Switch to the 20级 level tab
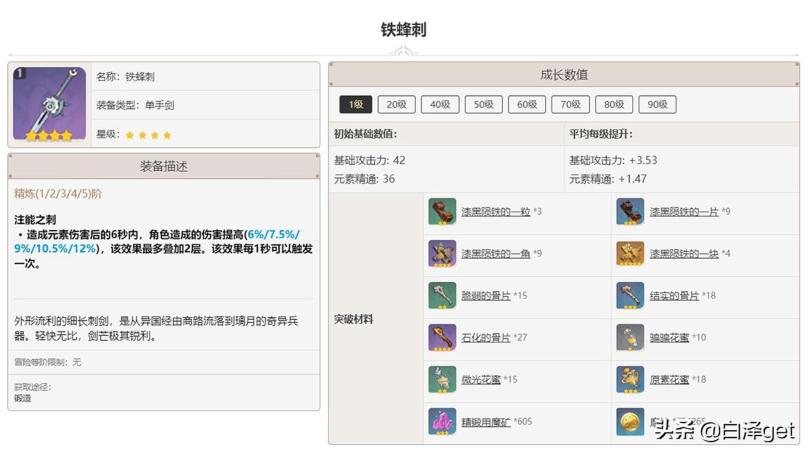The width and height of the screenshot is (808, 454). pyautogui.click(x=398, y=104)
